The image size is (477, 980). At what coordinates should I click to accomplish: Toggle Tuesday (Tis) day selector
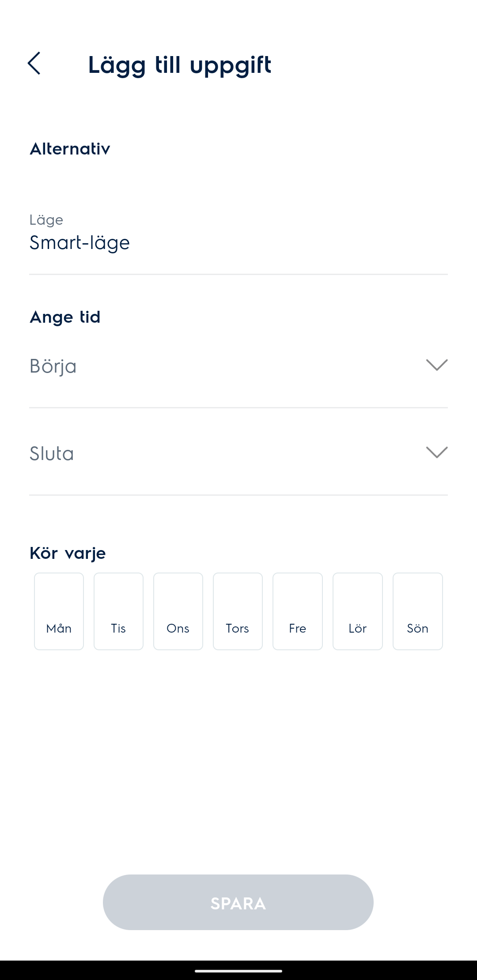118,611
